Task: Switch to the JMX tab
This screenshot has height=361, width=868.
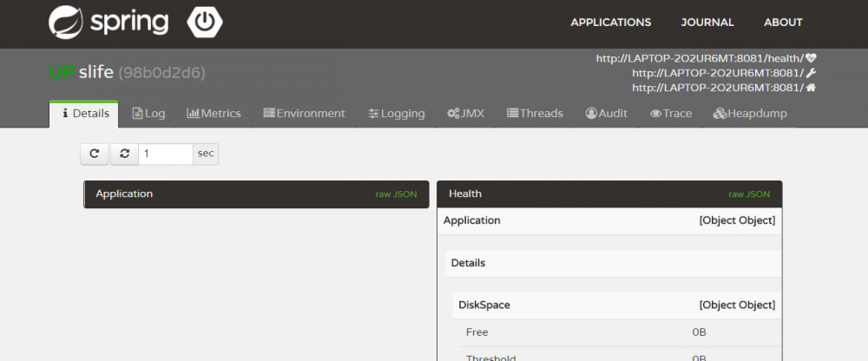Action: tap(465, 114)
